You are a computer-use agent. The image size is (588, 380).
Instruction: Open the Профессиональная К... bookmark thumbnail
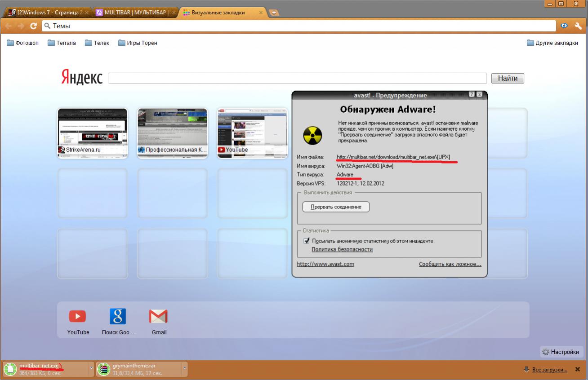coord(173,133)
